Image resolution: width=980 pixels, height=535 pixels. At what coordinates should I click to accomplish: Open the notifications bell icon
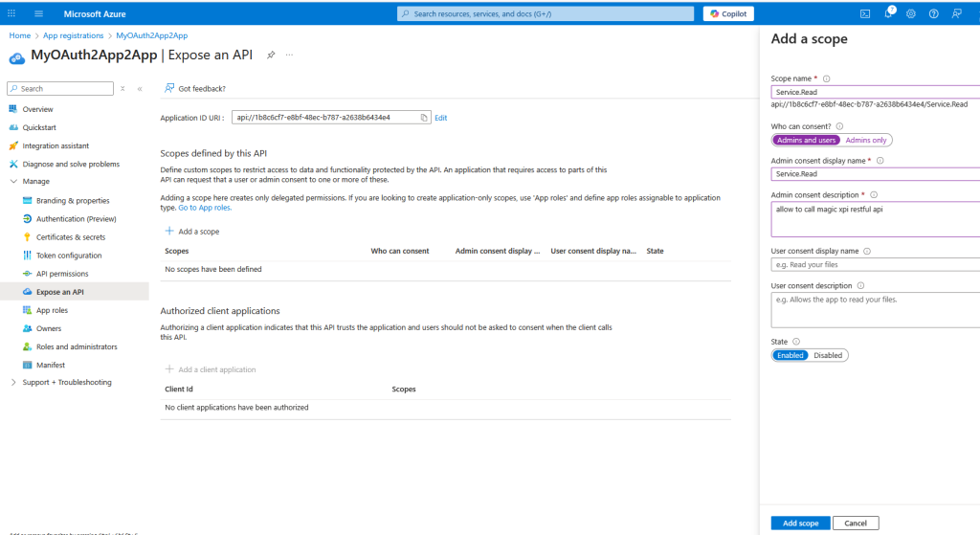point(888,13)
